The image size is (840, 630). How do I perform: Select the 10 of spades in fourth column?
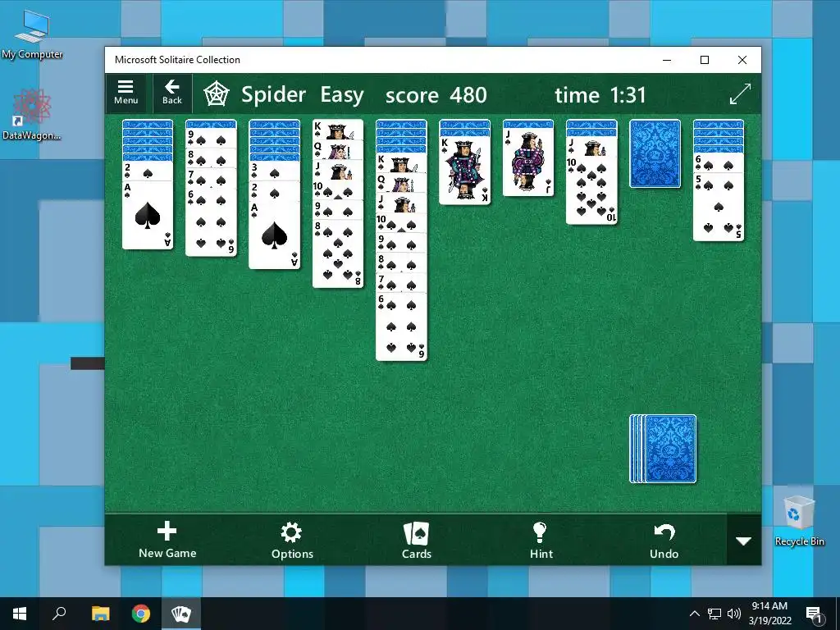click(337, 189)
